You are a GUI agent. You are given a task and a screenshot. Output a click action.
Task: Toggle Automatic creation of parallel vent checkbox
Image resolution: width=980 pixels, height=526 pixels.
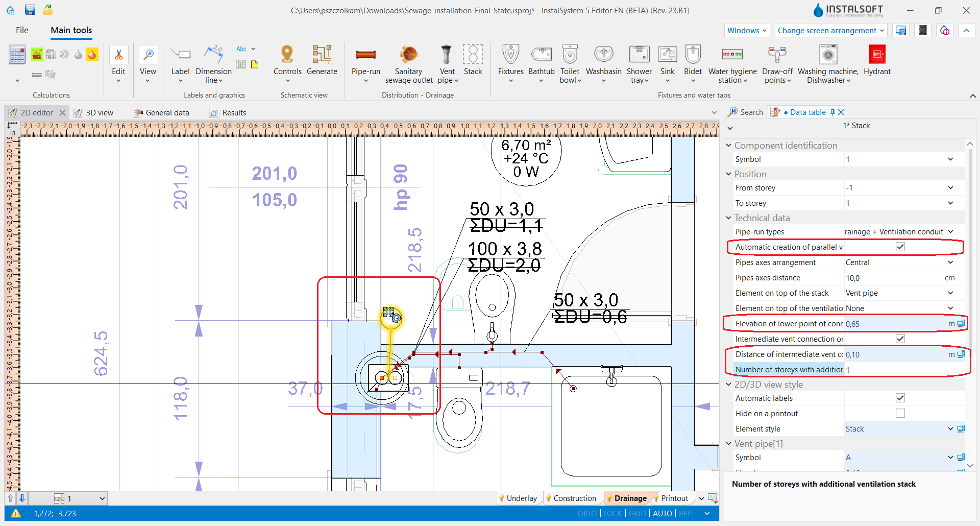point(900,247)
